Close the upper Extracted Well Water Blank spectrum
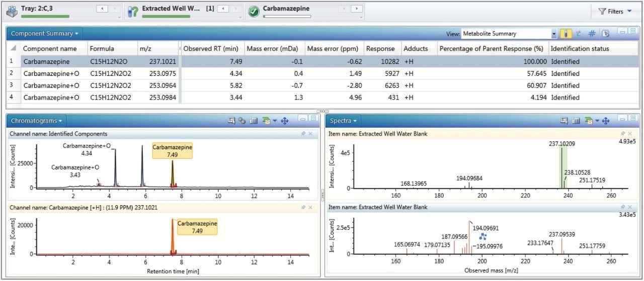644x281 pixels. pyautogui.click(x=630, y=134)
